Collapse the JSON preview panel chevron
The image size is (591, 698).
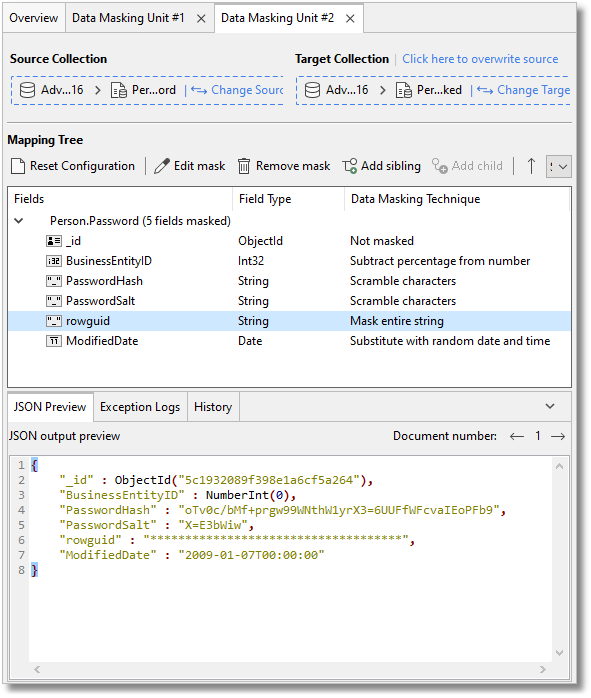[x=550, y=406]
